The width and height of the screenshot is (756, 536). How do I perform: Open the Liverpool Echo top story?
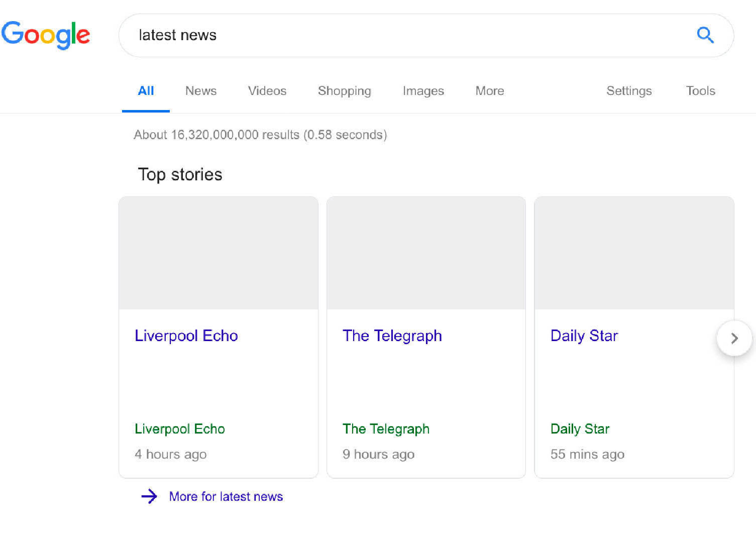[186, 336]
